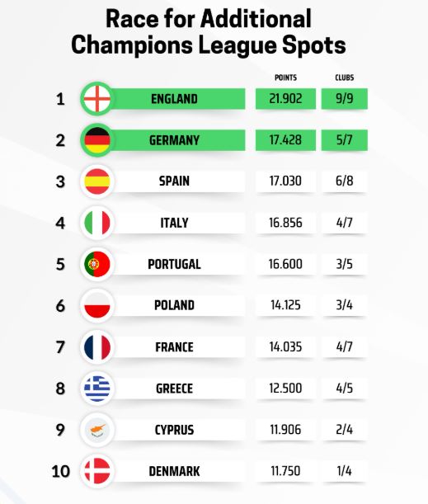Click the Italy flag icon
The height and width of the screenshot is (504, 428).
coord(97,223)
